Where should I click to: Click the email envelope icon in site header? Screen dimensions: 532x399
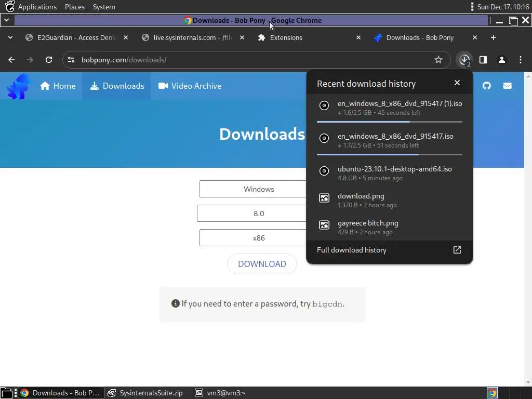[x=507, y=86]
